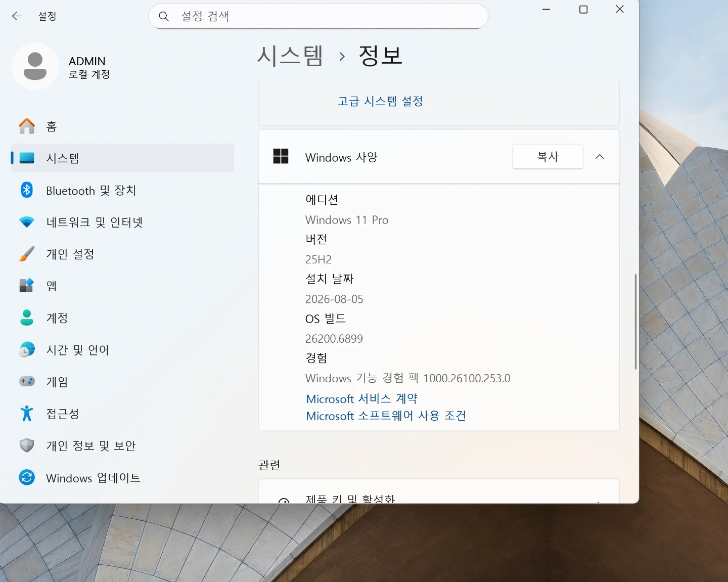Screen dimensions: 728x582
Task: Click the privacy shield icon
Action: [27, 445]
